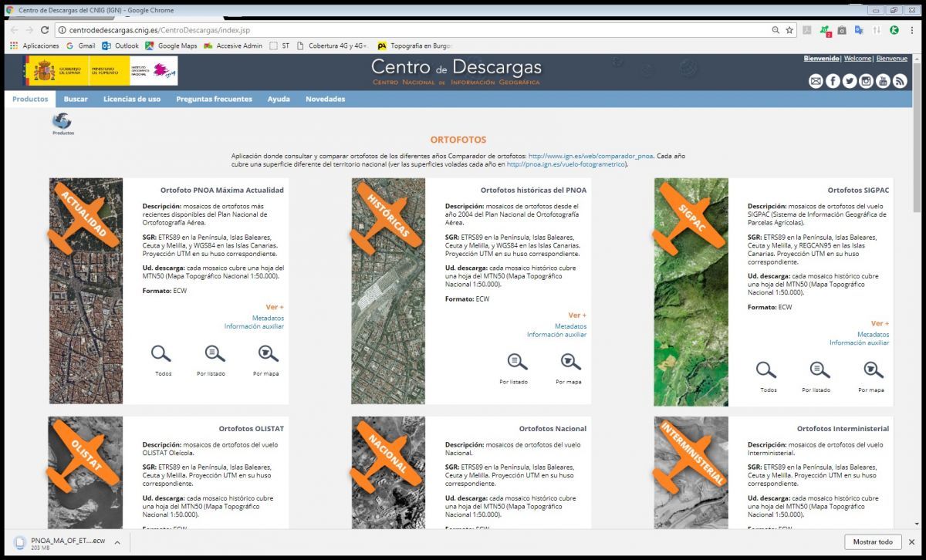Reload the page with refresh button
Viewport: 926px width, 560px height.
click(x=45, y=30)
